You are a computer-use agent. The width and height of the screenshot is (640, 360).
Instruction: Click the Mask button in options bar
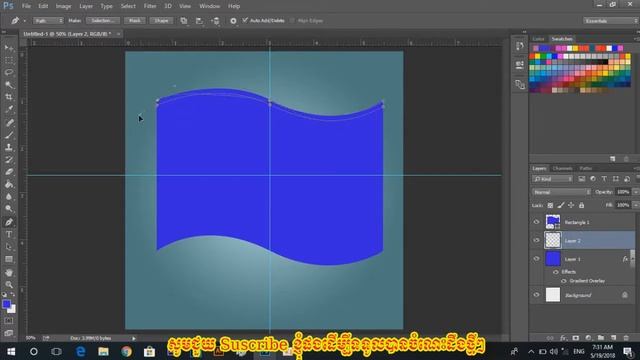tap(135, 20)
